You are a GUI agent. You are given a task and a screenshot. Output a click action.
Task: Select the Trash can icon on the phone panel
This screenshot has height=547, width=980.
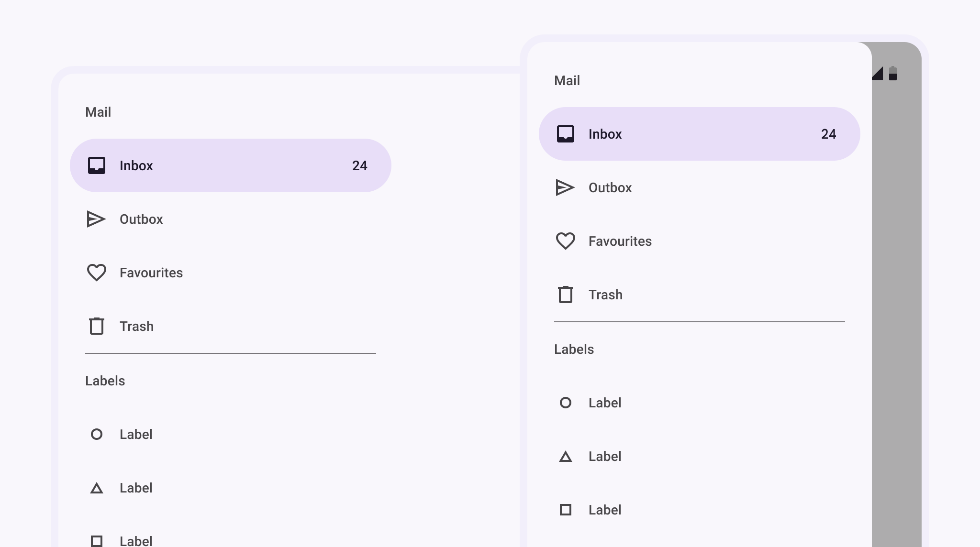(566, 295)
